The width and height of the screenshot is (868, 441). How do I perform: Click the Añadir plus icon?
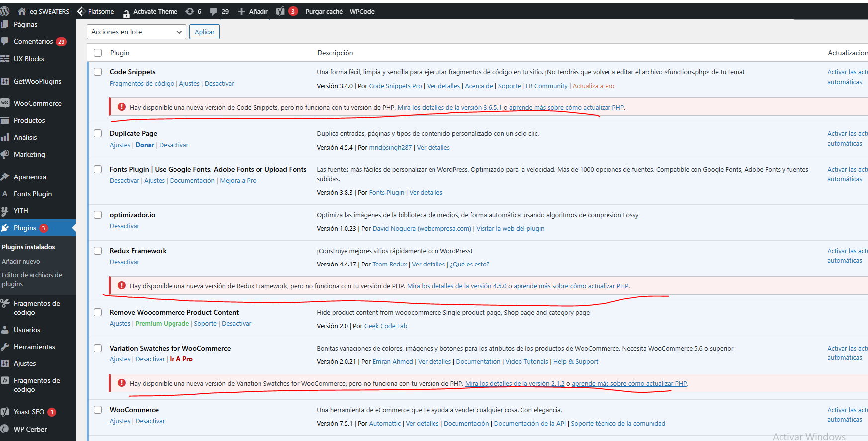point(241,11)
